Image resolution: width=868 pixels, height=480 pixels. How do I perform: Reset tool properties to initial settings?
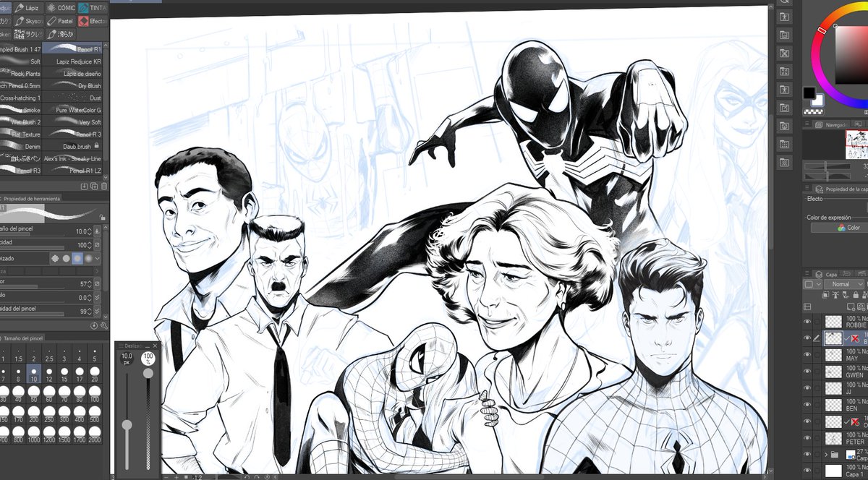click(94, 326)
